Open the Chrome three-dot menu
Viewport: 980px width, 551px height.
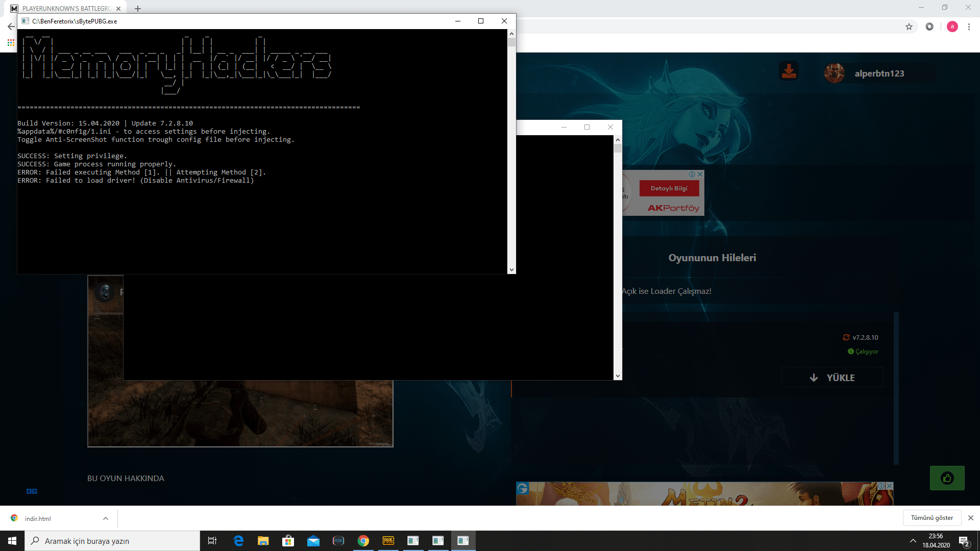[x=969, y=27]
